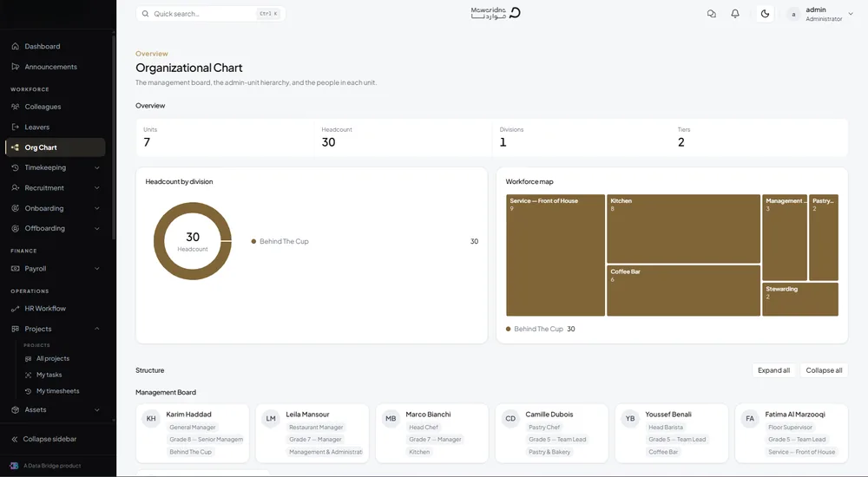Click the Recruitment person icon

click(x=15, y=188)
